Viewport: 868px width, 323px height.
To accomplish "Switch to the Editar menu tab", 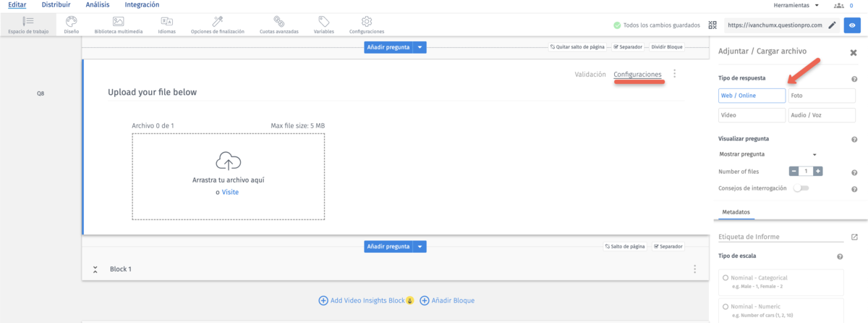I will [x=17, y=5].
